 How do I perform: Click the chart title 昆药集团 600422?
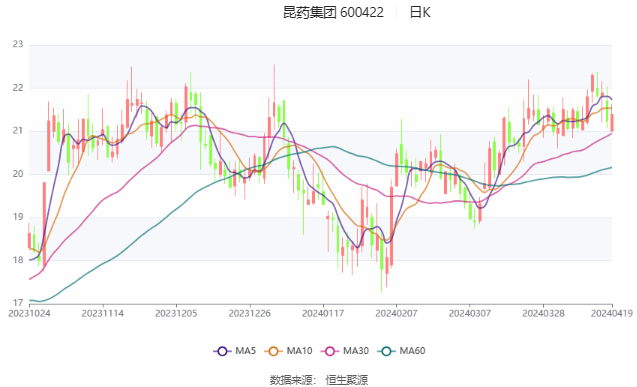pyautogui.click(x=333, y=13)
